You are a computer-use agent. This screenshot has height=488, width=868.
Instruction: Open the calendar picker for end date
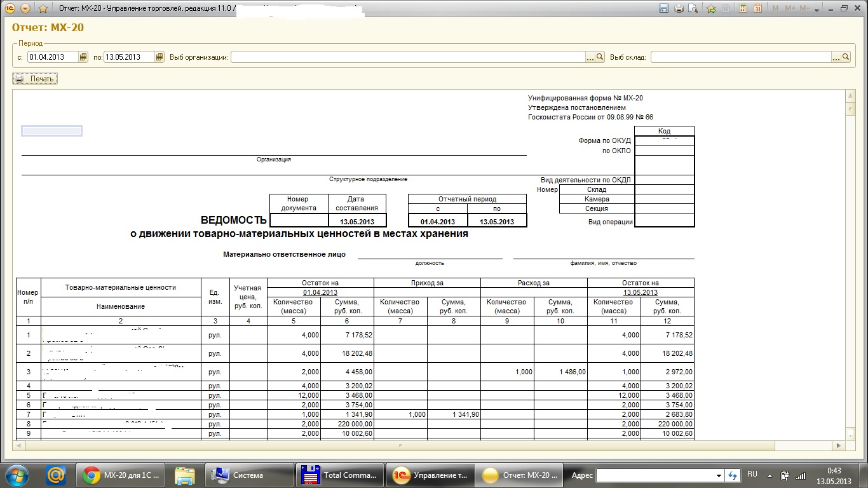[159, 57]
